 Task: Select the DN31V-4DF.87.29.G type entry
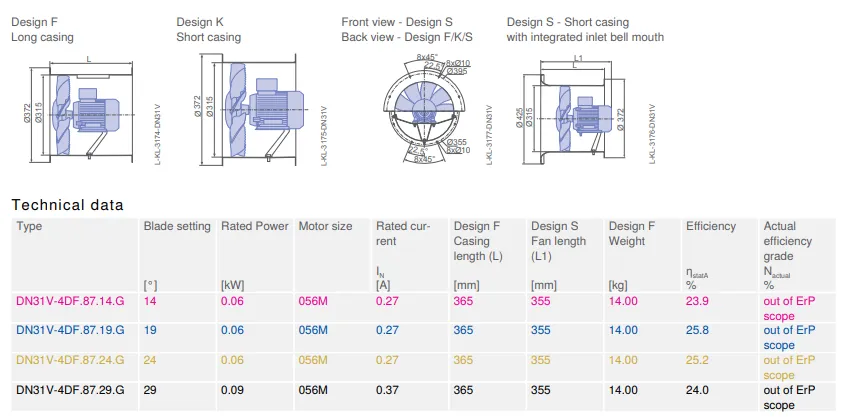(x=70, y=390)
